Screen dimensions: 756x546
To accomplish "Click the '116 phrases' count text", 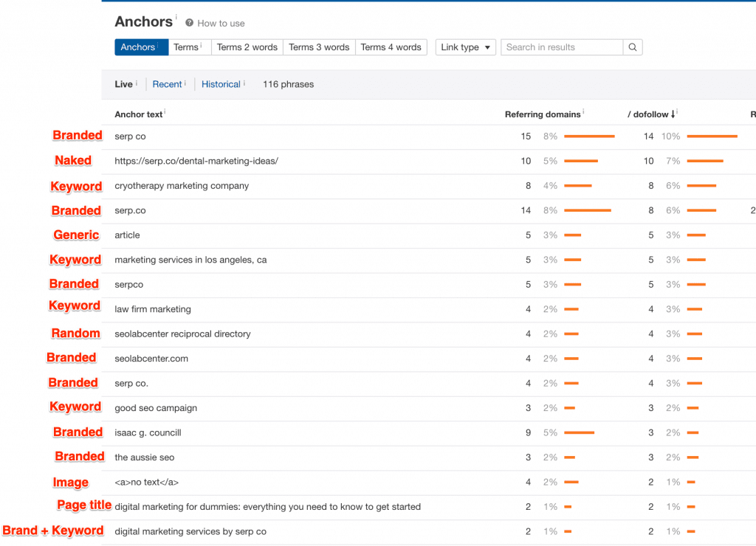I will (289, 84).
